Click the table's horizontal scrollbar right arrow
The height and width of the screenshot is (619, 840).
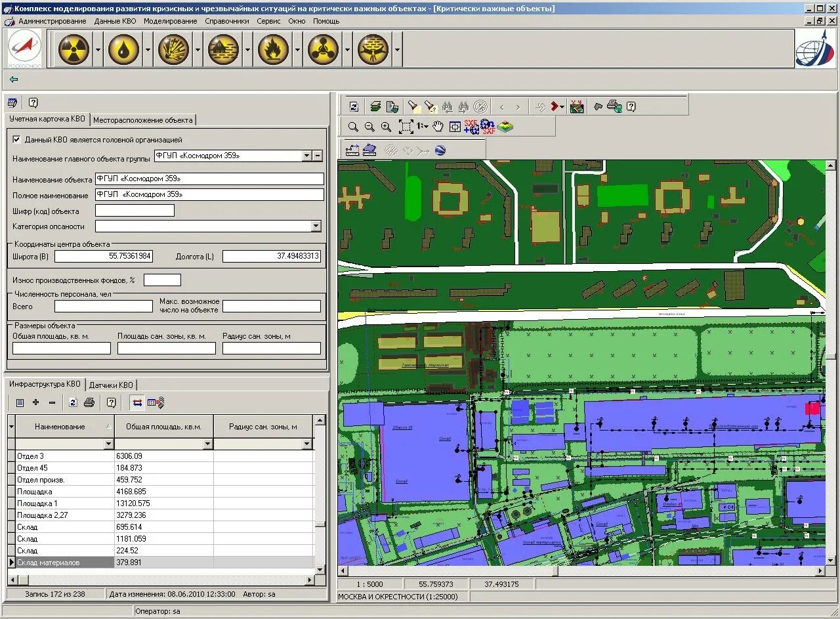point(310,580)
